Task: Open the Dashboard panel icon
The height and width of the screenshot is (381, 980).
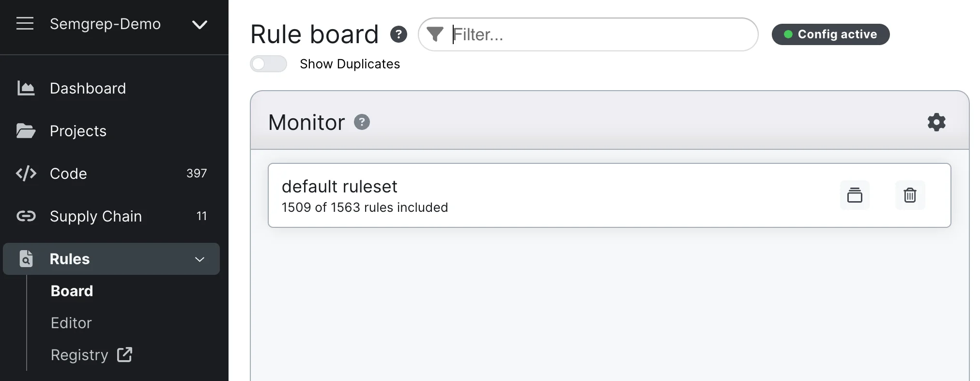Action: (x=26, y=88)
